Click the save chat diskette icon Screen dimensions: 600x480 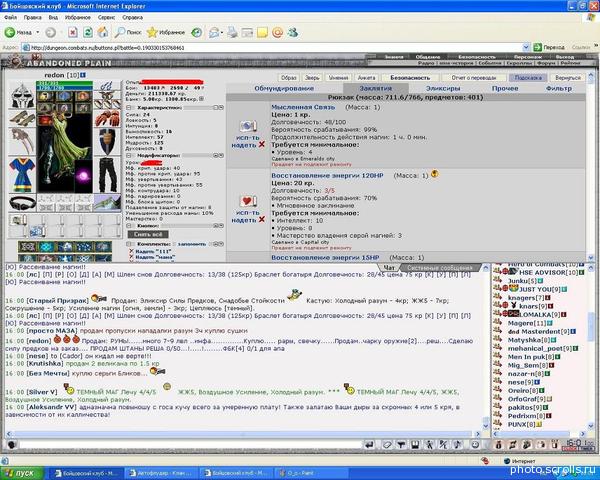coord(415,444)
